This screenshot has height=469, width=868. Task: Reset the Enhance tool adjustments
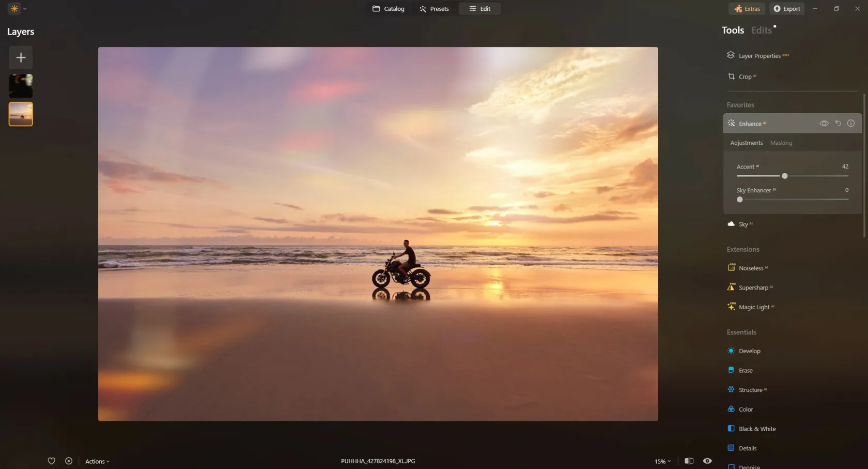click(x=838, y=123)
